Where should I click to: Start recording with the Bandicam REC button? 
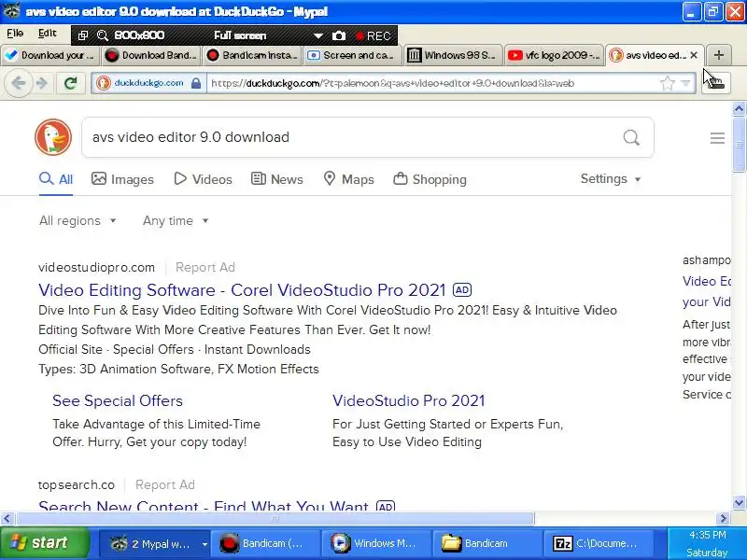coord(373,35)
